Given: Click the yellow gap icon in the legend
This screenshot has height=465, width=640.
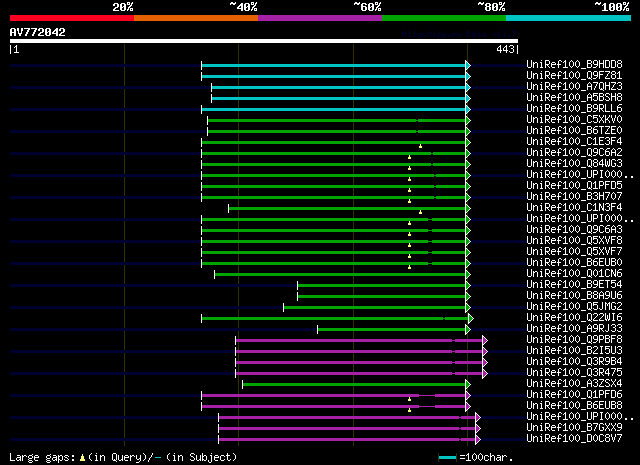Looking at the screenshot, I should click(82, 458).
